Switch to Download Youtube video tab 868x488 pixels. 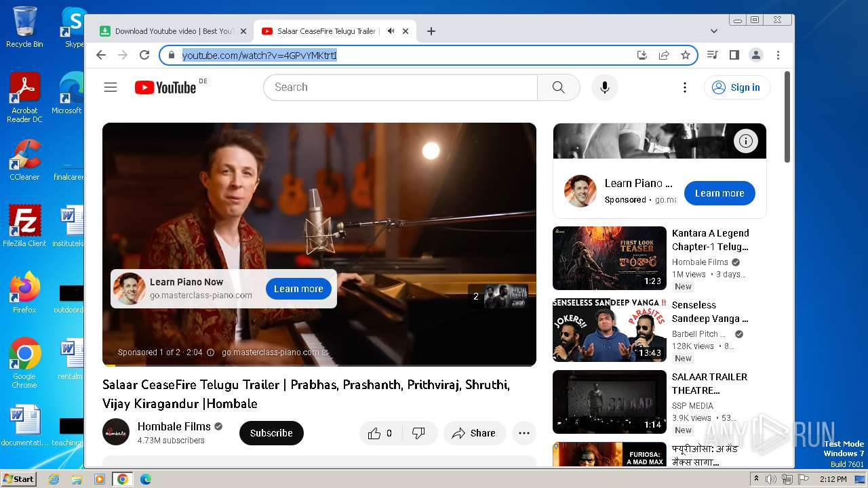pos(173,31)
